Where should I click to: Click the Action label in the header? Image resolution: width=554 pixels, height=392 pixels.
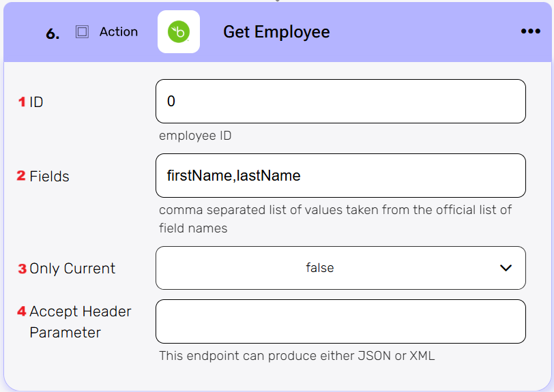point(118,32)
